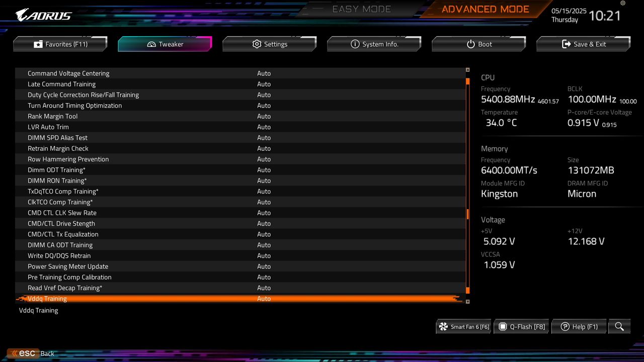Select Retrain Margin Check row
This screenshot has width=644, height=362.
click(240, 148)
